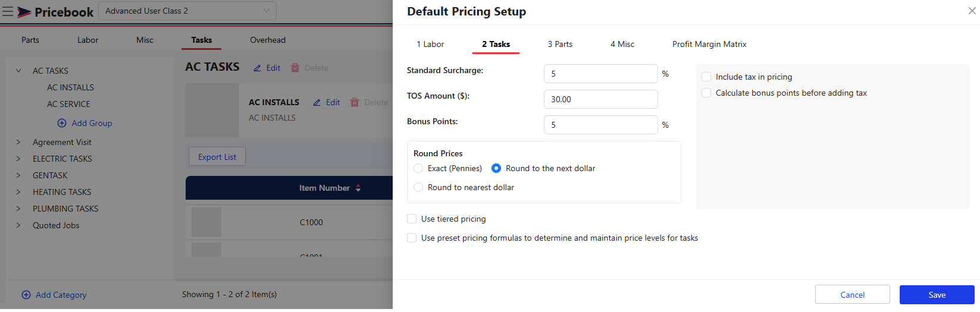Click the AC INSTALLS delete trash icon
This screenshot has width=980, height=312.
(355, 102)
